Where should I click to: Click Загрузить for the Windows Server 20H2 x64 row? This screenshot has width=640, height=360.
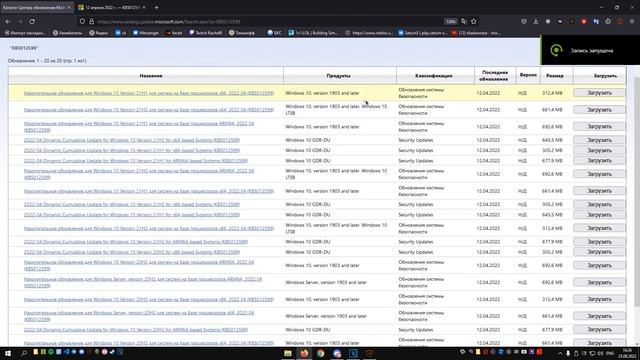[599, 316]
